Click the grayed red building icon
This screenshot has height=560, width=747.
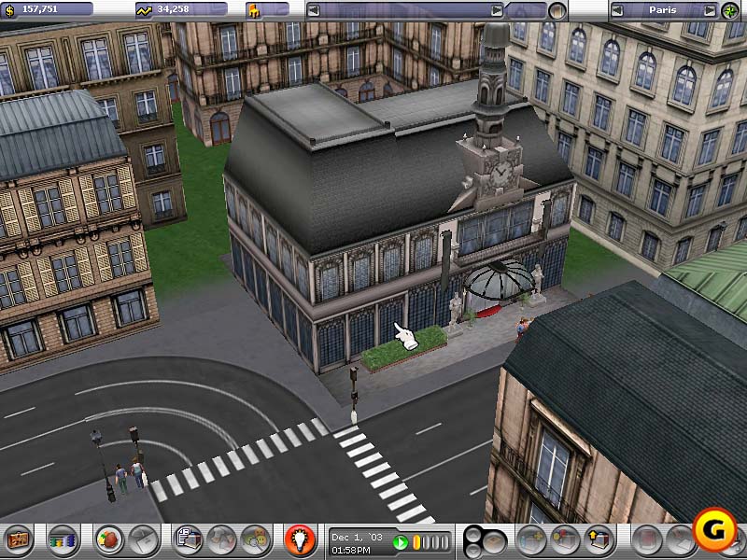tap(646, 540)
